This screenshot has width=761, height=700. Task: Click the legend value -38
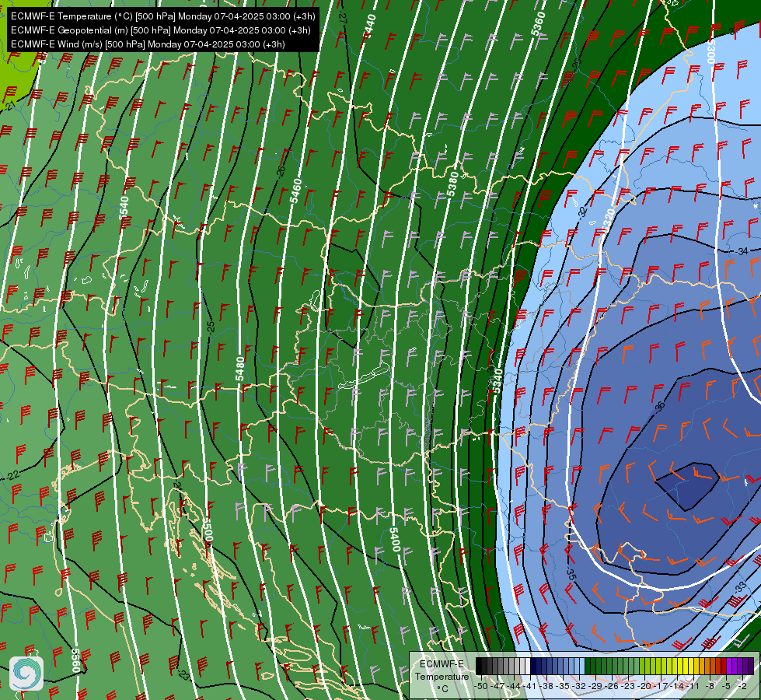(x=547, y=686)
